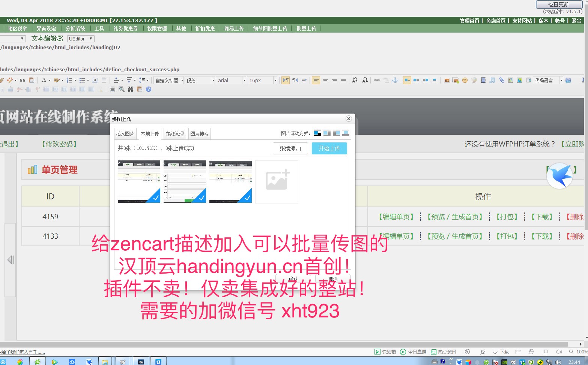Click the blank new page icon
Screen dimensions: 588x365
coord(104,80)
